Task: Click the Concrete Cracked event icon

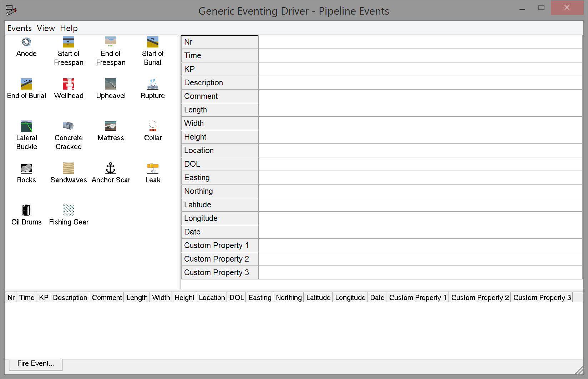Action: [69, 126]
